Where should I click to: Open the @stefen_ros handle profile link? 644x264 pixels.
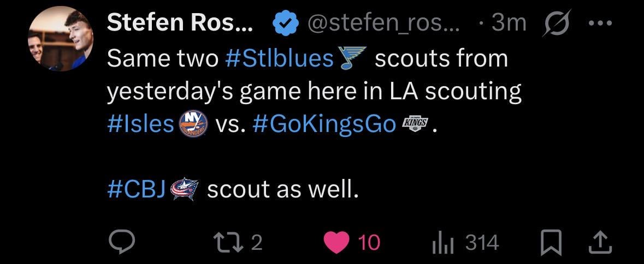click(x=383, y=23)
